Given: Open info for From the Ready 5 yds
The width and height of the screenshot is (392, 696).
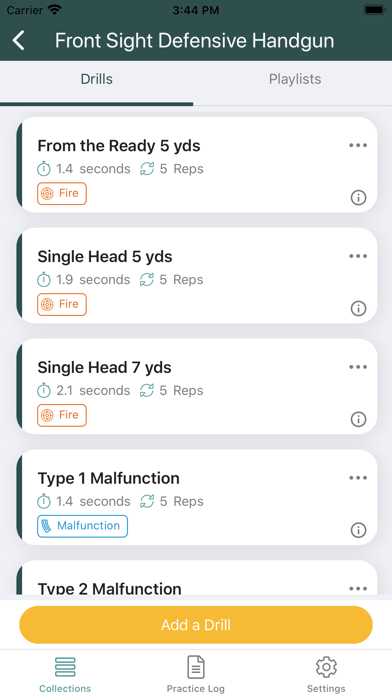Looking at the screenshot, I should click(358, 198).
